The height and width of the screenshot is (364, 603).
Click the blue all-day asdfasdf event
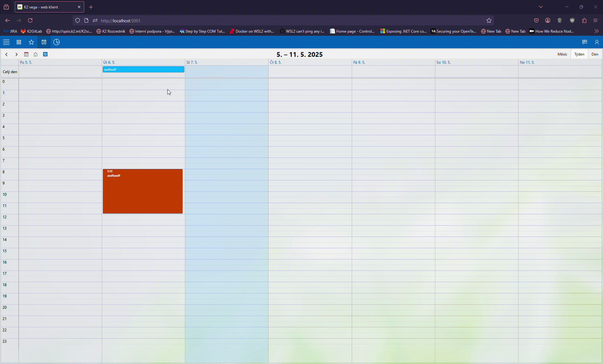coord(143,69)
